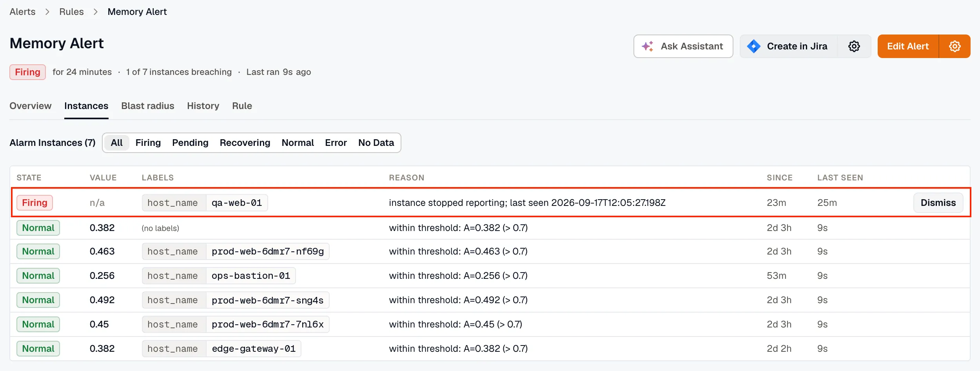Click the edge-gateway-01 host label
This screenshot has height=371, width=980.
221,349
